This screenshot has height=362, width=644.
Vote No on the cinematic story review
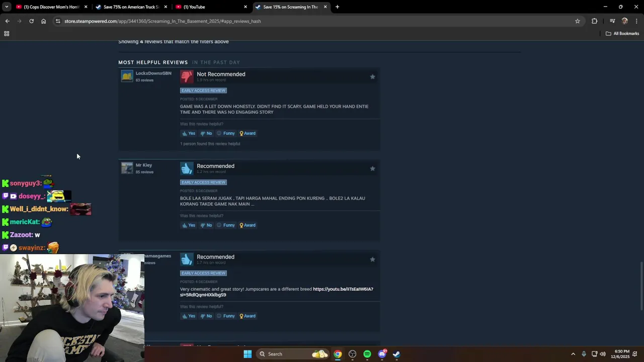click(206, 316)
